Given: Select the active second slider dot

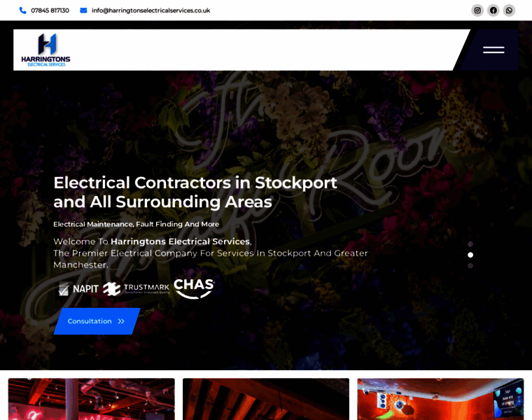Looking at the screenshot, I should click(x=470, y=255).
